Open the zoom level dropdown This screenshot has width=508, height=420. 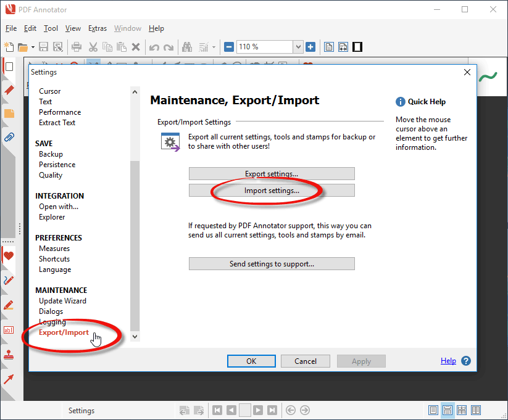pos(298,47)
